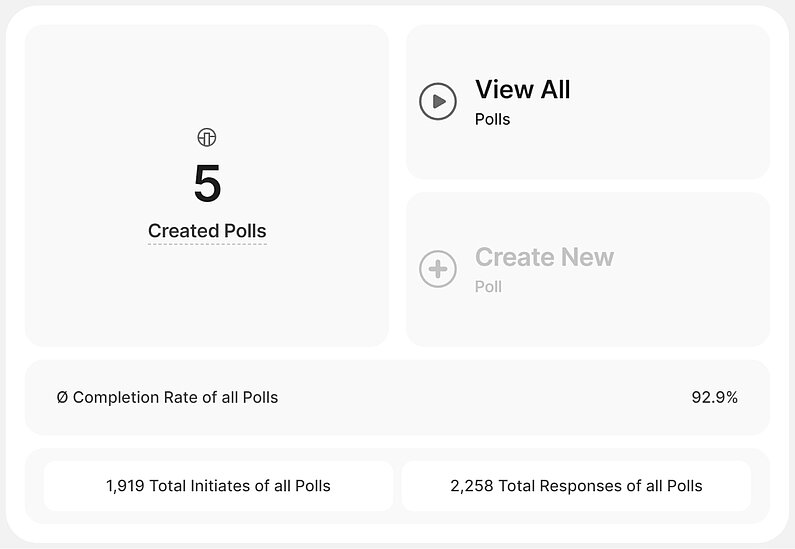
Task: Open the 1,919 Total Initiates tile
Action: (x=218, y=486)
